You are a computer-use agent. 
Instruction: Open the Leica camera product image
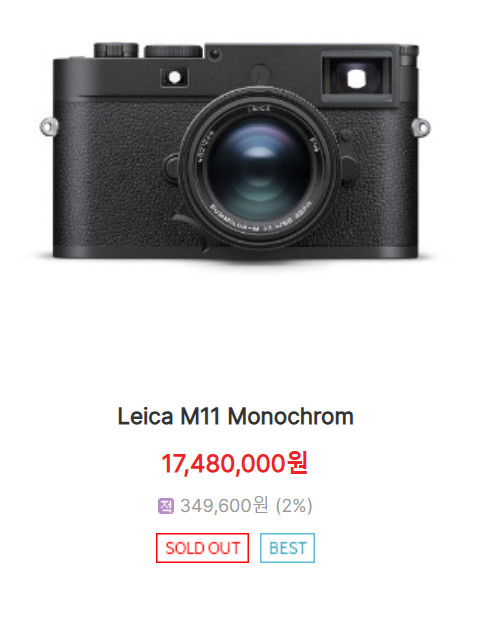(x=235, y=150)
